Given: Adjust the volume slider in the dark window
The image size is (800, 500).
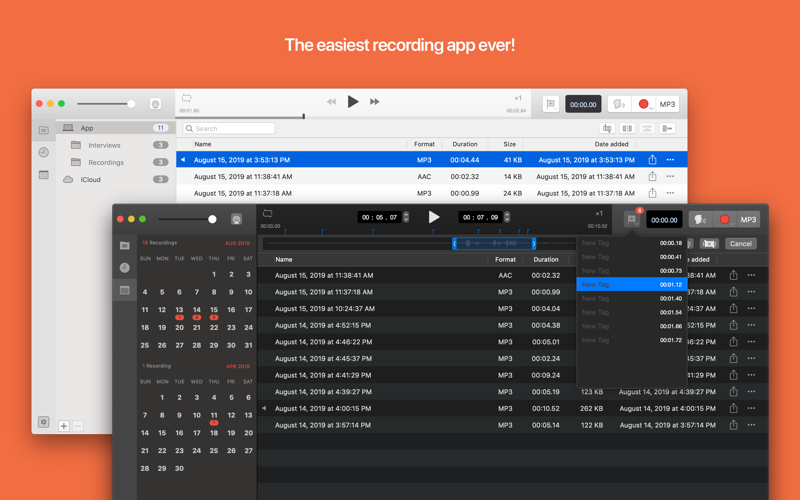Looking at the screenshot, I should [187, 219].
